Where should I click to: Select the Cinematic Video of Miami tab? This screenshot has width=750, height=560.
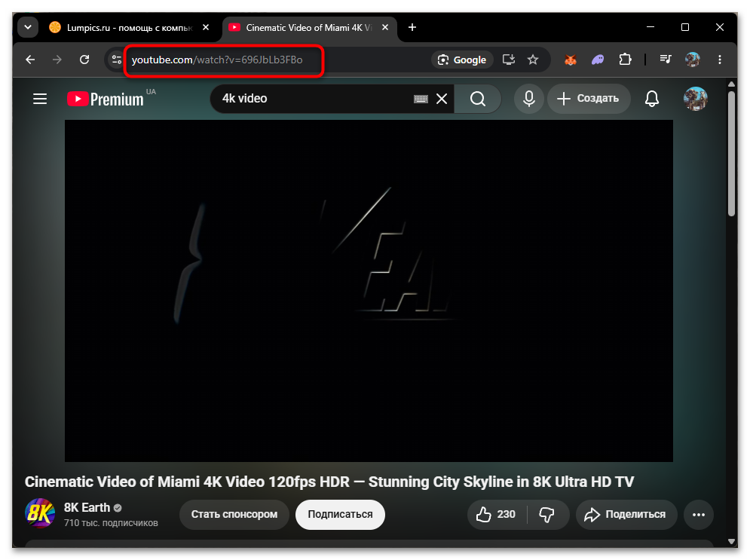[309, 28]
